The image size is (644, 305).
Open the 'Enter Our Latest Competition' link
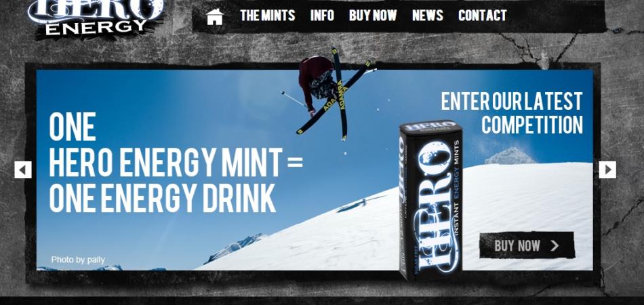(x=512, y=113)
